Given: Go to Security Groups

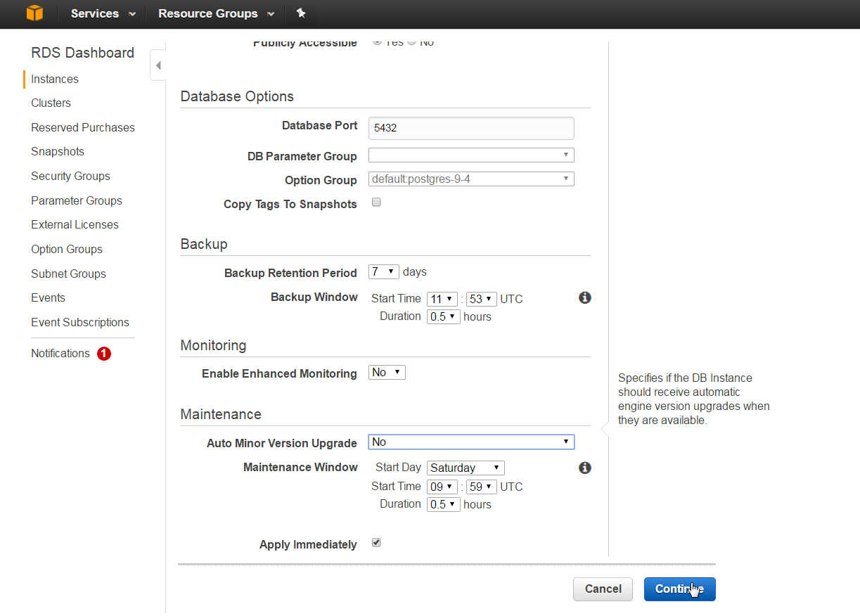Looking at the screenshot, I should click(70, 176).
